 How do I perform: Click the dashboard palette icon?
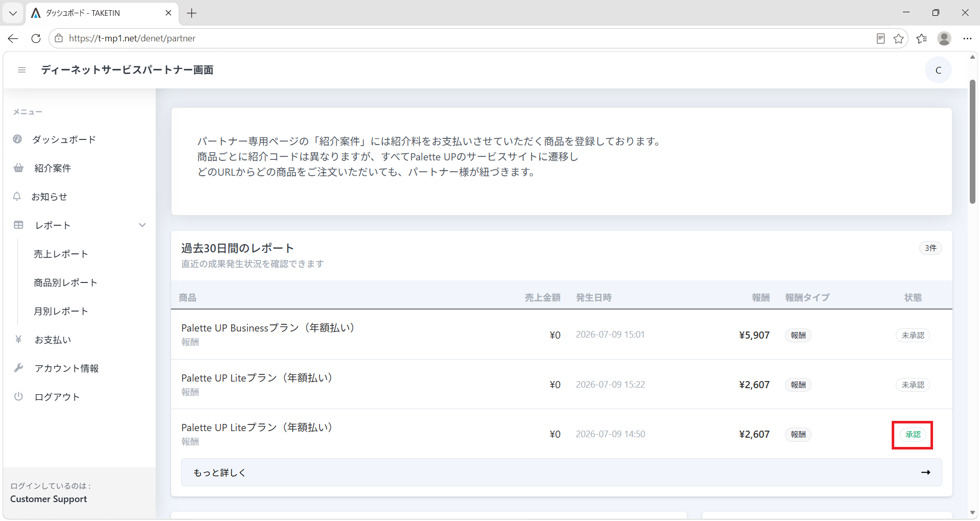(x=18, y=139)
